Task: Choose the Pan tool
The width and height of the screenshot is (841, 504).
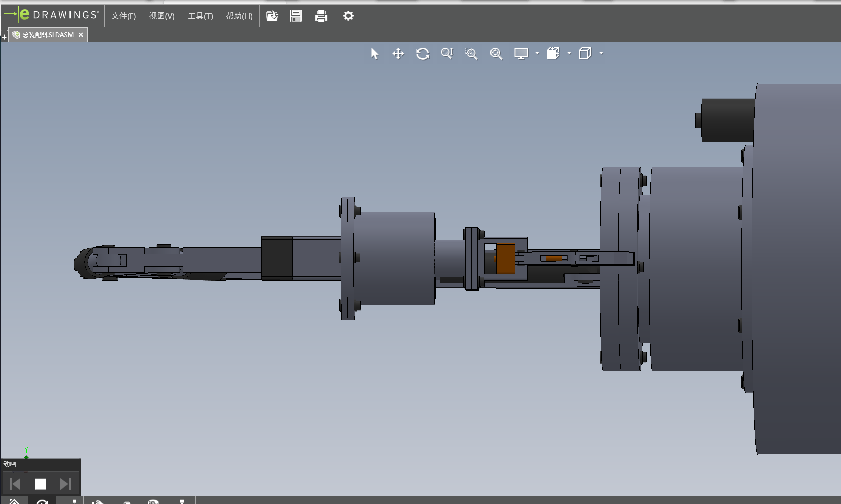Action: coord(398,53)
